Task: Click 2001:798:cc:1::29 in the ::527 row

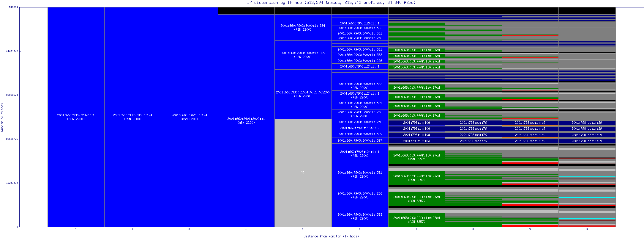Action: 587,141
